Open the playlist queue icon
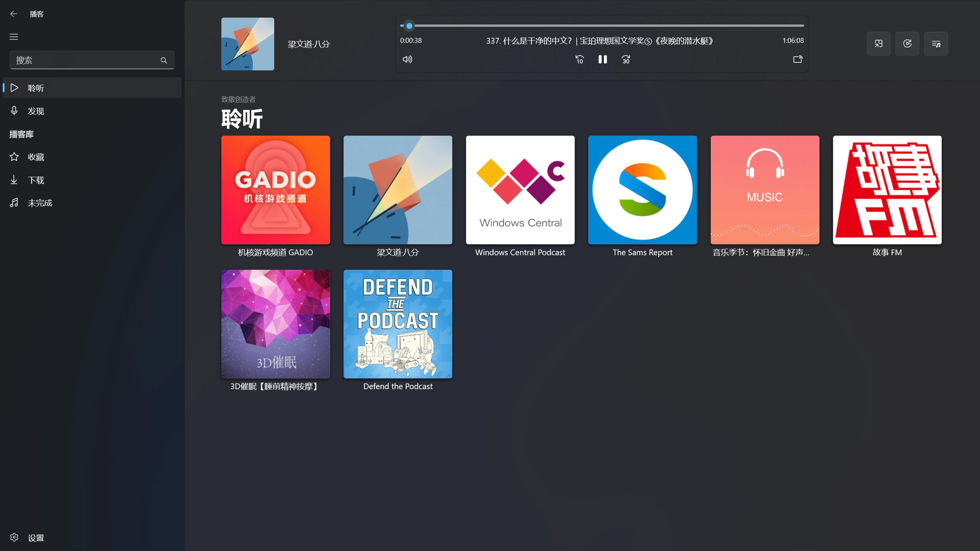 936,44
